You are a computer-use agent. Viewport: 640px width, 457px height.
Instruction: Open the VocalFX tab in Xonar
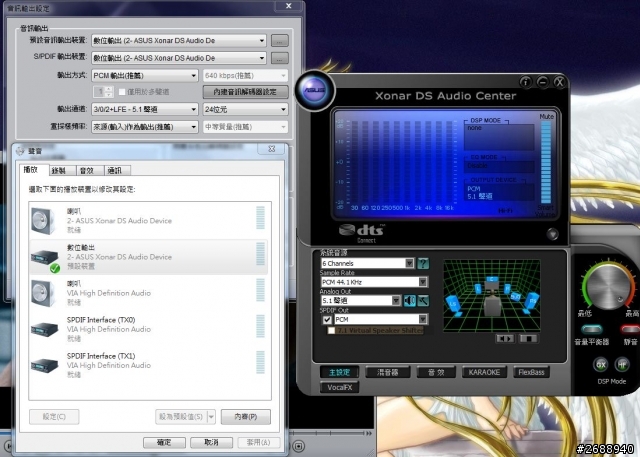click(x=340, y=387)
